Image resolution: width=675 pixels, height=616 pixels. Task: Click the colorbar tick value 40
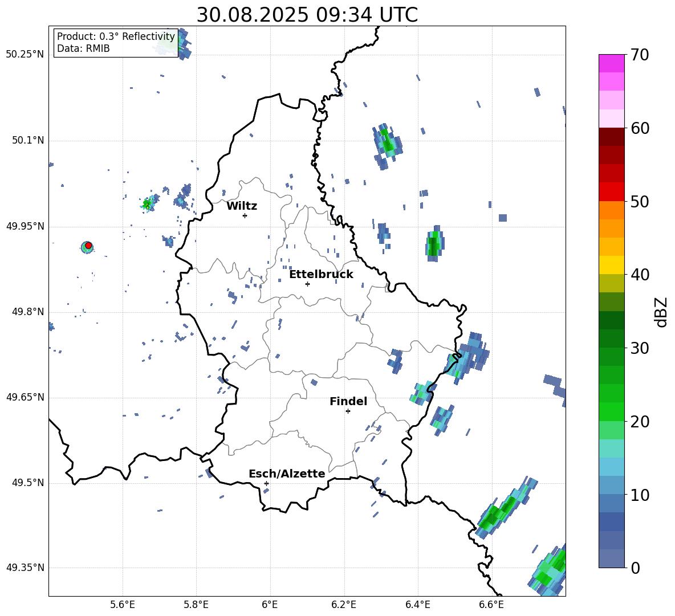coord(640,275)
